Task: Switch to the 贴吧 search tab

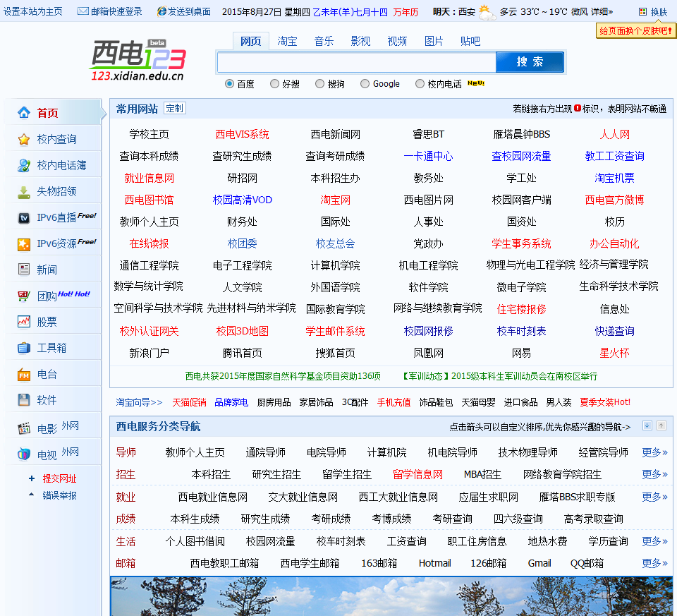Action: point(470,41)
